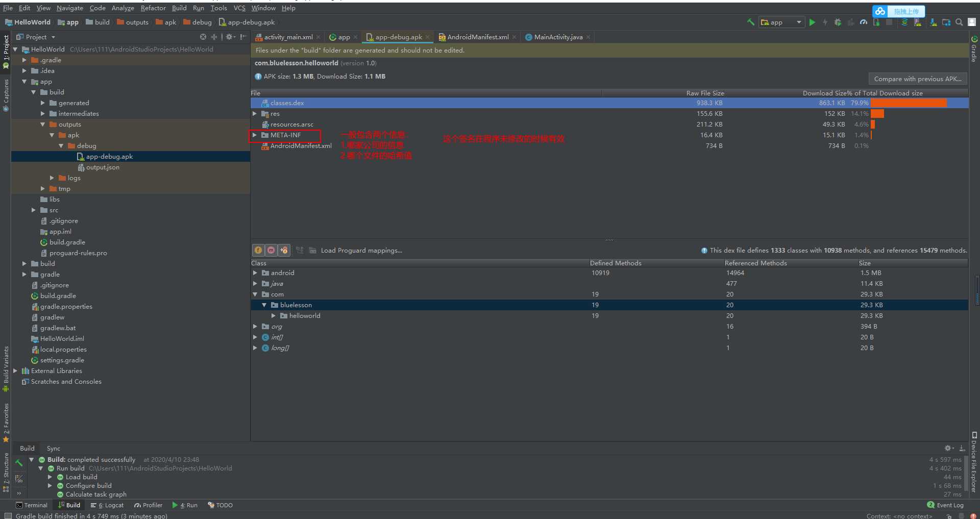Open the AVD Manager icon

pos(918,22)
